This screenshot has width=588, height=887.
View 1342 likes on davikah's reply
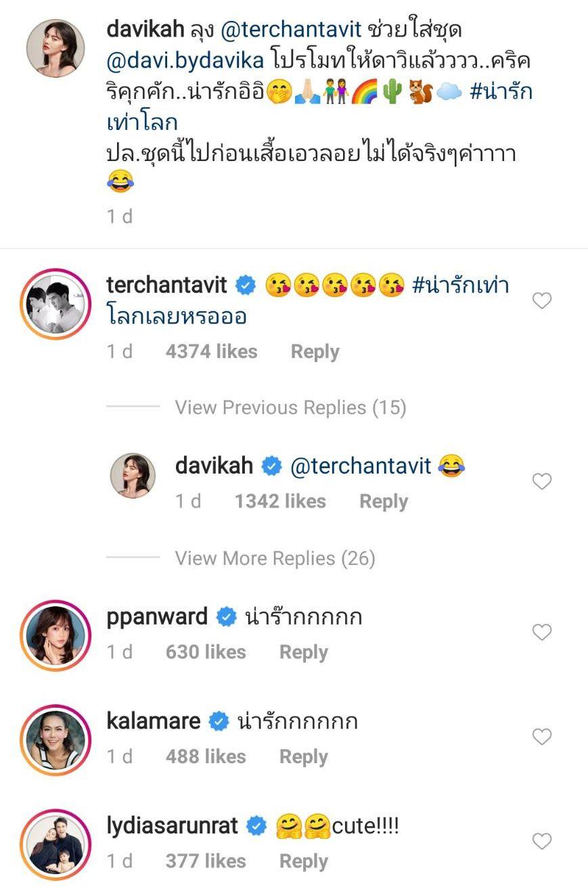[280, 501]
